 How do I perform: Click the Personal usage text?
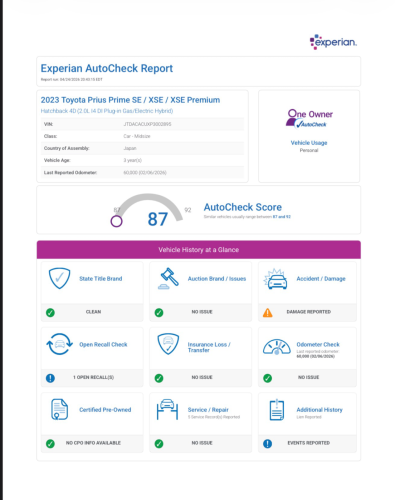pos(309,150)
